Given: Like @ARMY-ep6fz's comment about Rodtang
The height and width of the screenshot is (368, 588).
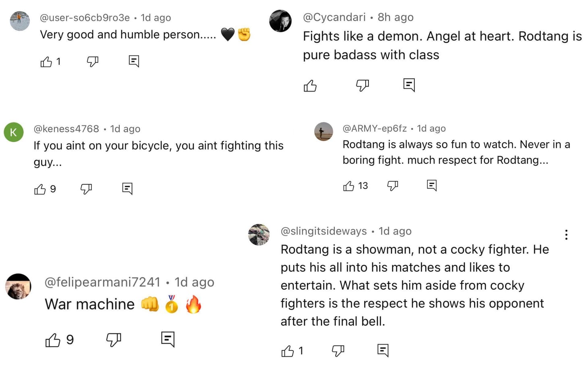Looking at the screenshot, I should (x=350, y=186).
